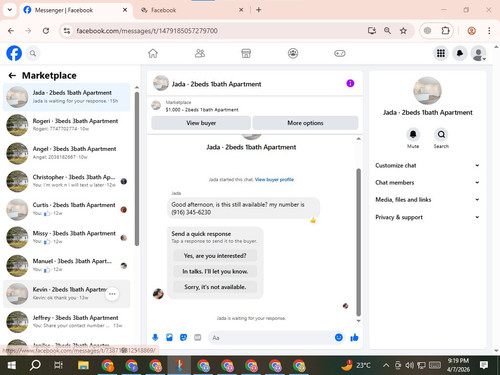Go back using the Marketplace back arrow
Image resolution: width=500 pixels, height=375 pixels.
pos(12,76)
